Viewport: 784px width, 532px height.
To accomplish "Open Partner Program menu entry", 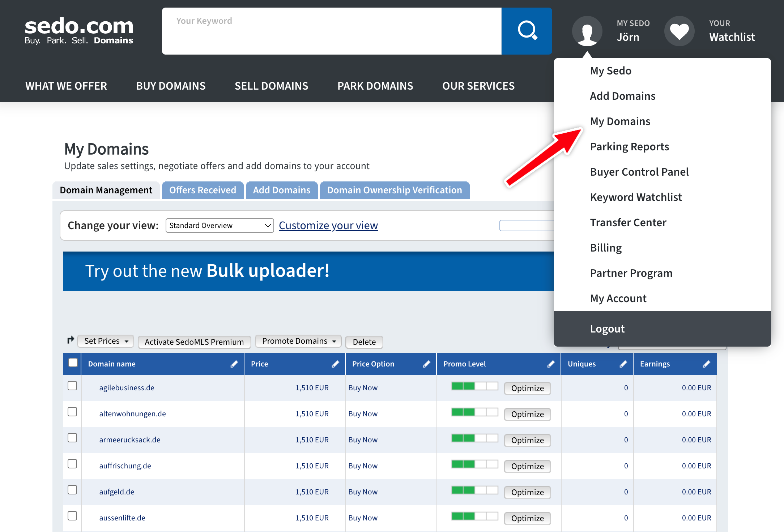I will (x=631, y=273).
